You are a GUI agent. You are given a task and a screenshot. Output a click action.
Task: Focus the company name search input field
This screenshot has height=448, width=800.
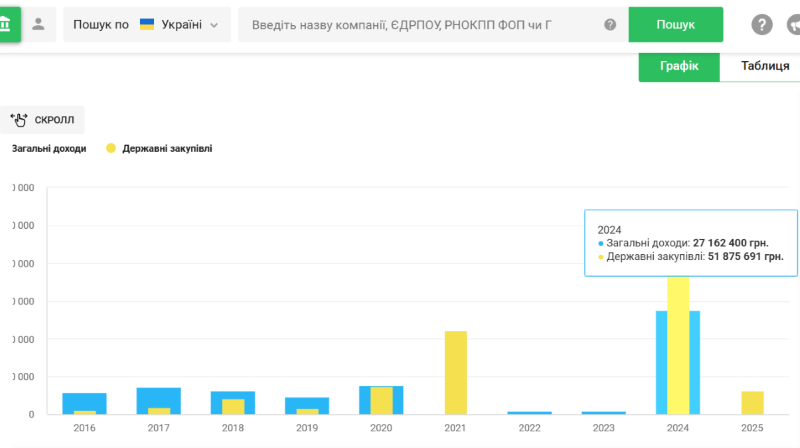point(420,24)
